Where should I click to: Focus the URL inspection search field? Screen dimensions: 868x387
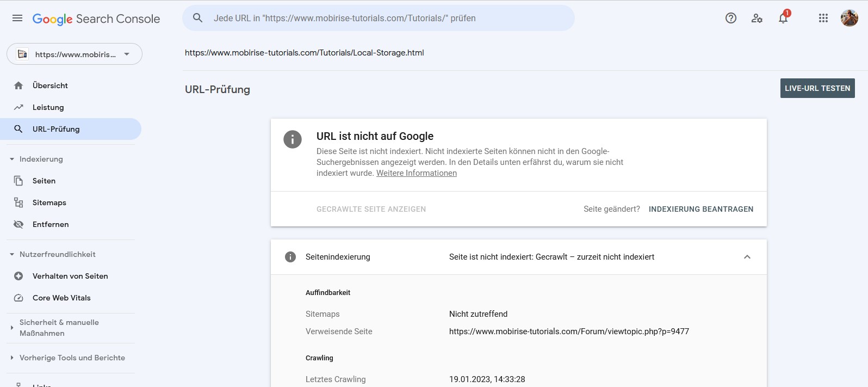[381, 18]
